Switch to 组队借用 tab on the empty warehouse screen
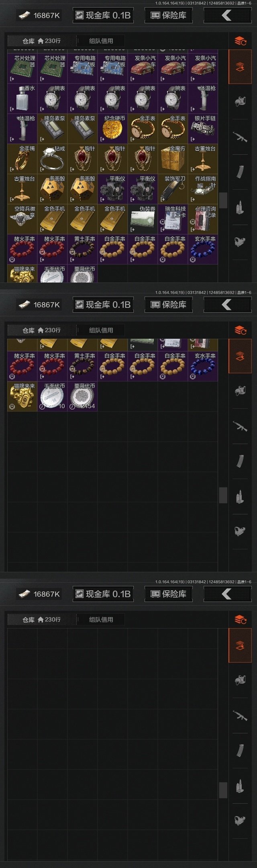Image resolution: width=257 pixels, height=868 pixels. point(101,620)
